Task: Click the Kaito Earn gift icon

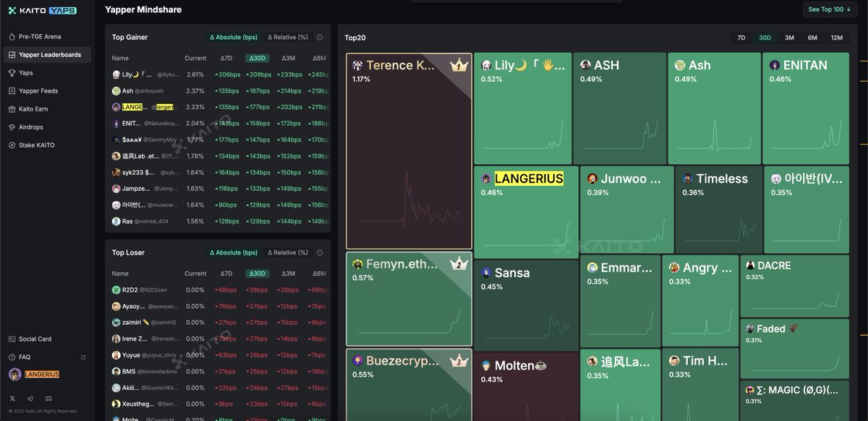Action: 12,109
